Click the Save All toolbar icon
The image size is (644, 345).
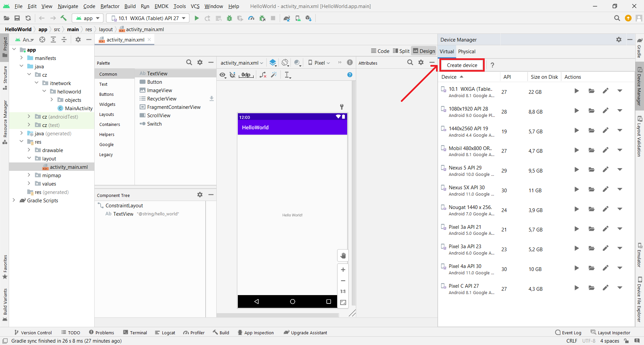click(x=17, y=18)
